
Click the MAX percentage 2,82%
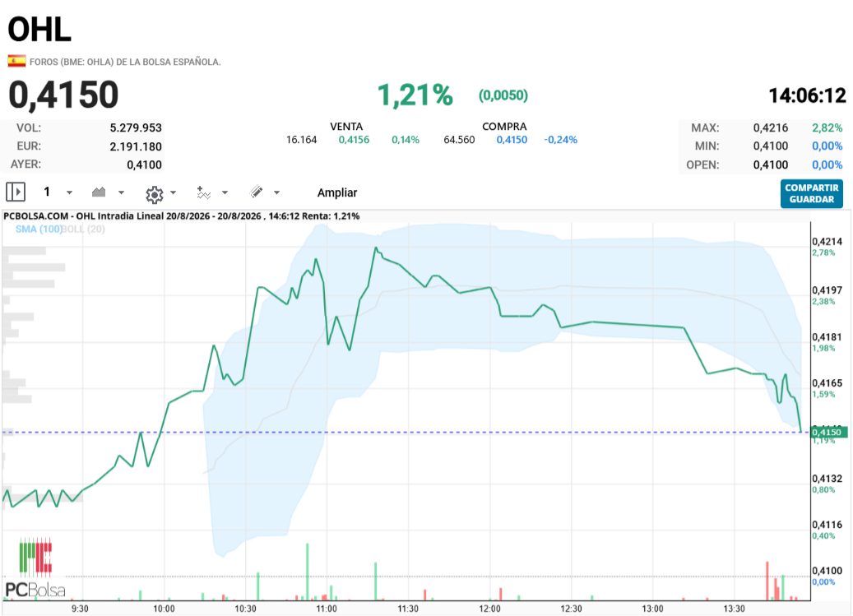click(827, 127)
